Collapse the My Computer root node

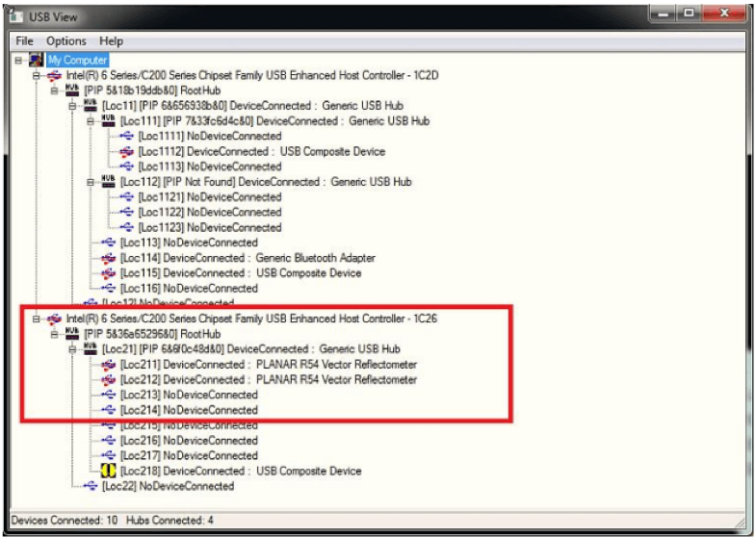pyautogui.click(x=18, y=61)
